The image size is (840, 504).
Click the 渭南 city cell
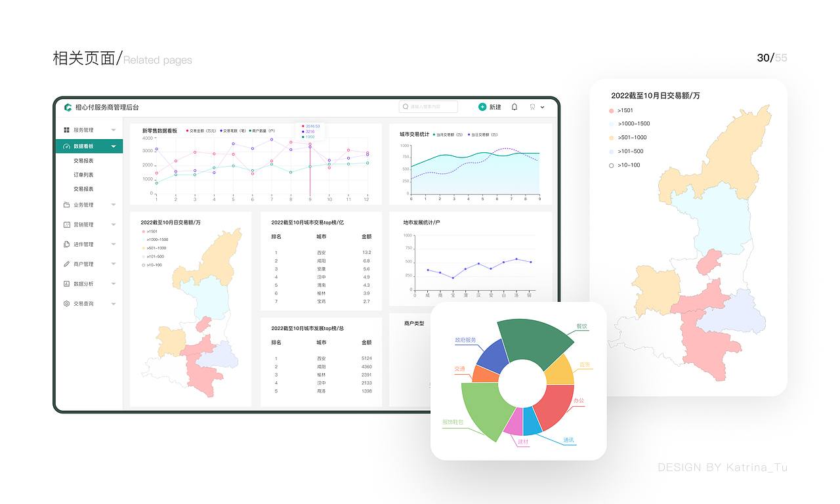click(x=321, y=285)
